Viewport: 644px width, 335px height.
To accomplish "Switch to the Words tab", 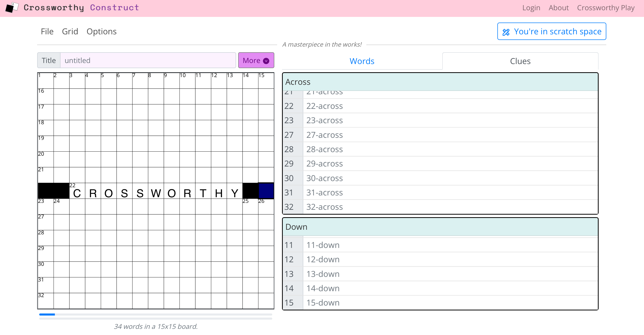I will tap(362, 61).
